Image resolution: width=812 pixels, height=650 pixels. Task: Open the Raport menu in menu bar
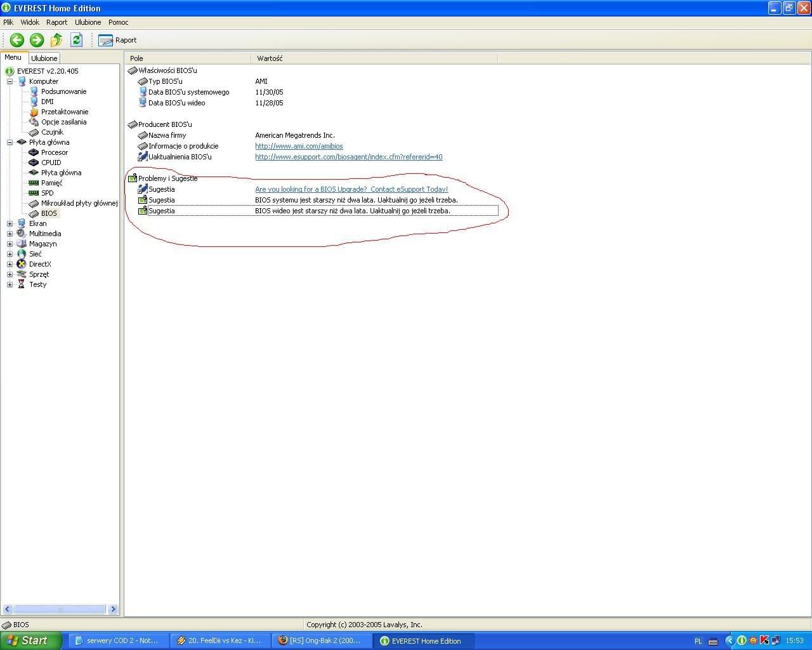point(56,22)
